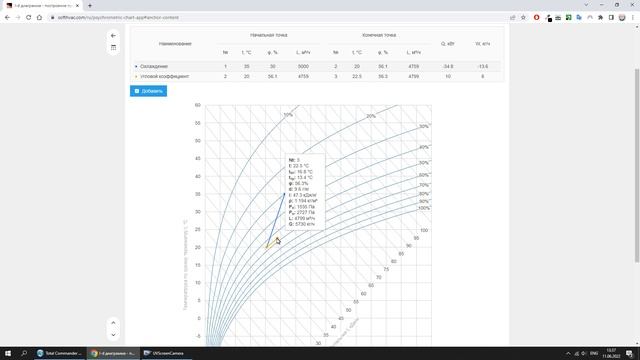The width and height of the screenshot is (640, 360).
Task: Click the page's back arrow icon above the table icon
Action: coord(113,36)
